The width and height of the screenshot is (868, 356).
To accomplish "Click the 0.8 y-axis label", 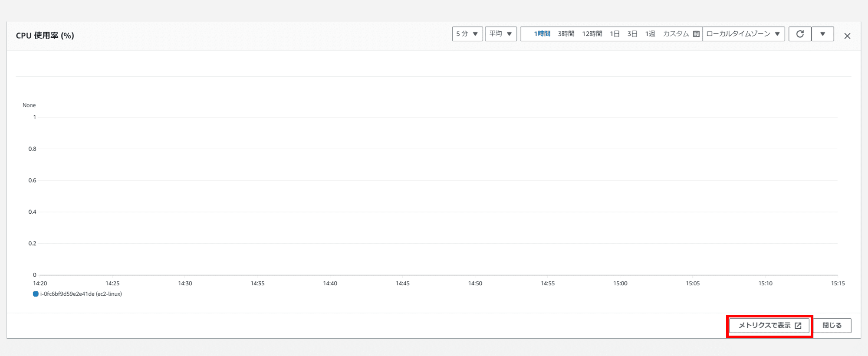I will [x=33, y=149].
